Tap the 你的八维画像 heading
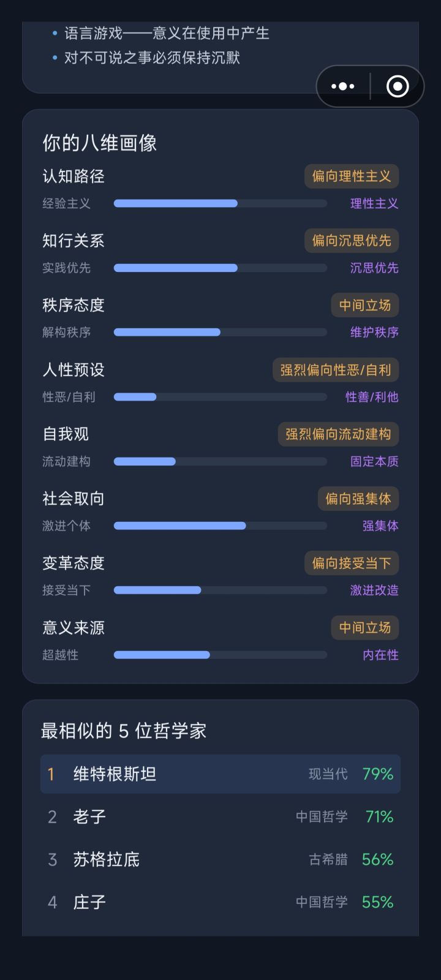This screenshot has height=980, width=441. (x=100, y=143)
